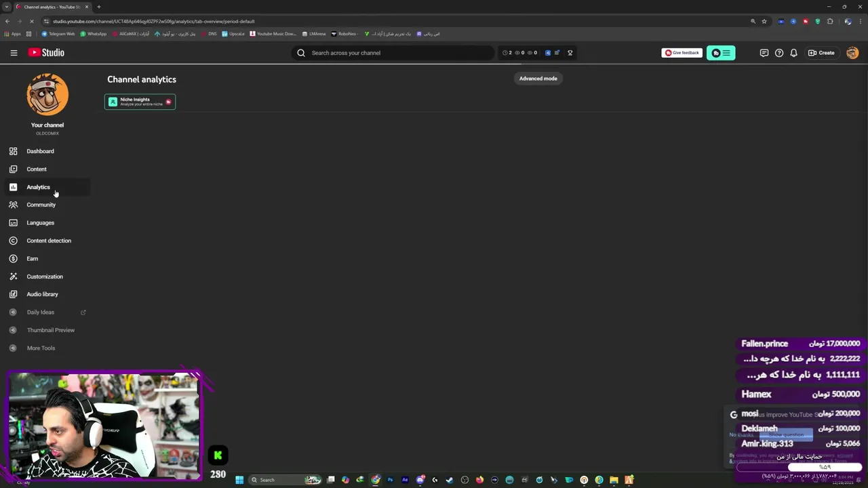Click the Niche Insights banner
Viewport: 868px width, 488px height.
[140, 102]
